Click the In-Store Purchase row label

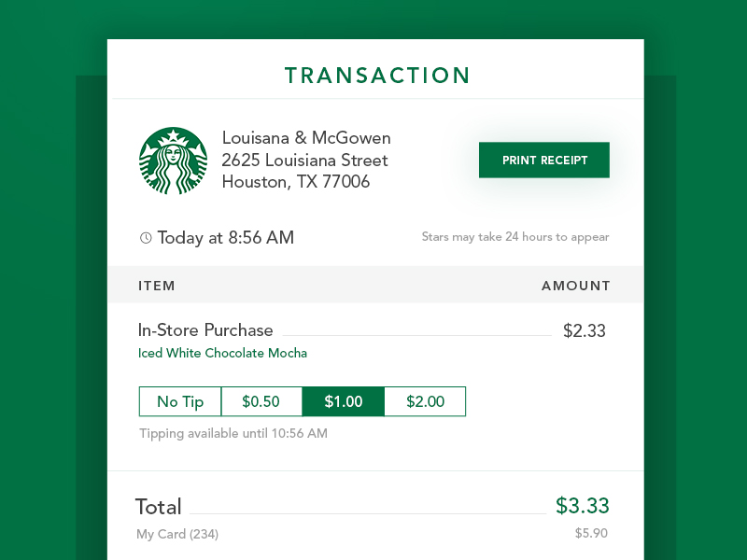coord(205,329)
